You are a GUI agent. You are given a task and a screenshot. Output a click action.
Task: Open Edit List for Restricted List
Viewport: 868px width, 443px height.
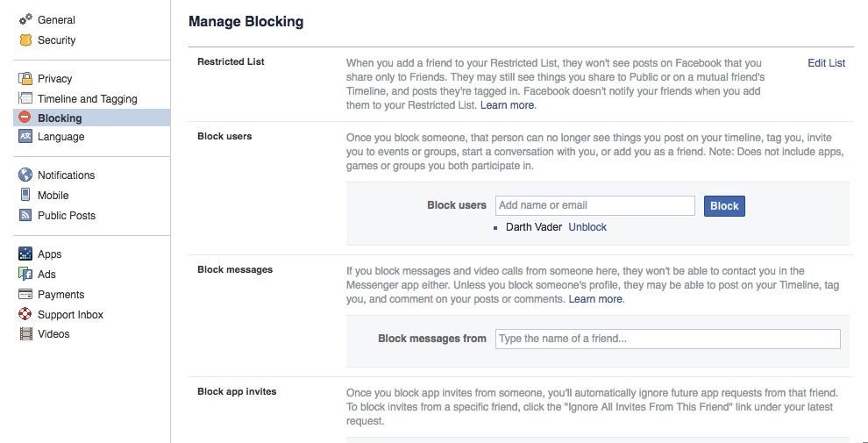[826, 63]
